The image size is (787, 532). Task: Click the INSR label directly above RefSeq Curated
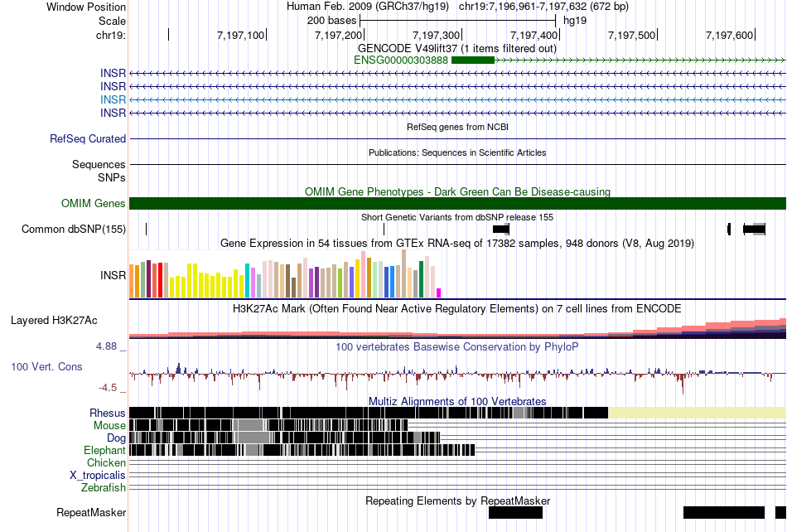tap(113, 113)
